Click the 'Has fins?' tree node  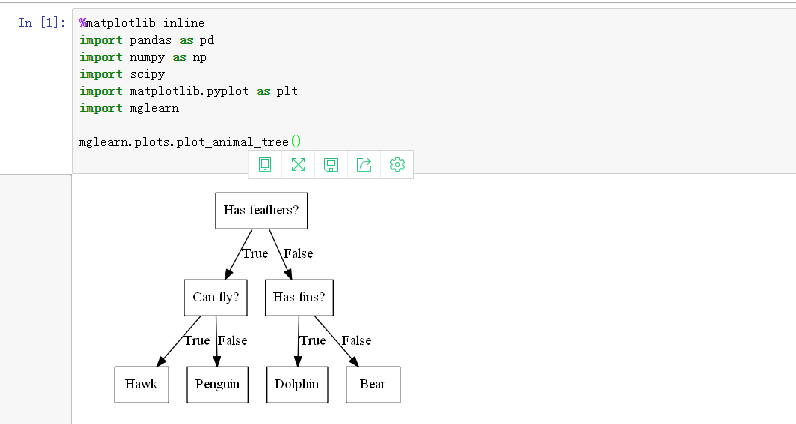tap(299, 297)
